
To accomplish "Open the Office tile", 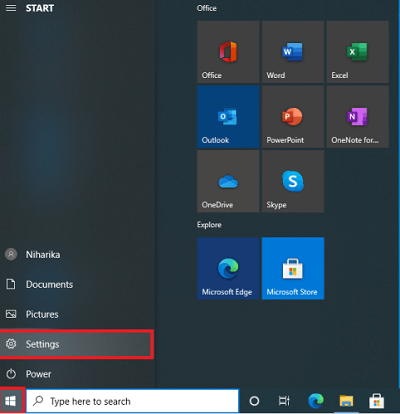I will (228, 52).
